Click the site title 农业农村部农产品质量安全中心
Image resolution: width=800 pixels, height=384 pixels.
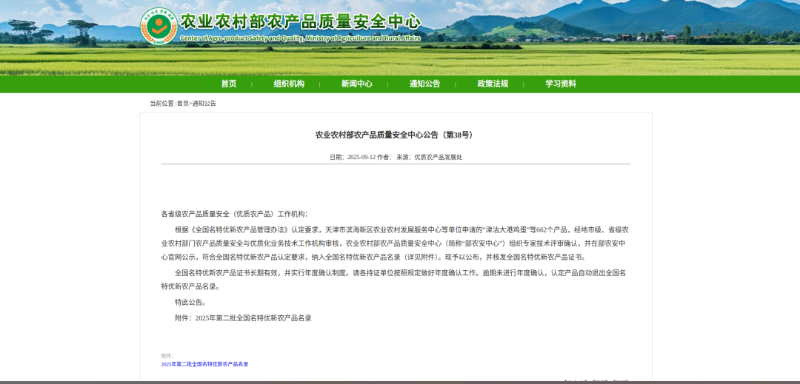tap(301, 21)
